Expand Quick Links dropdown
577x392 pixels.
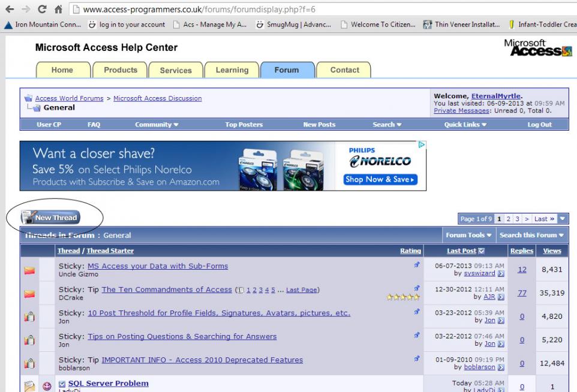pos(465,125)
